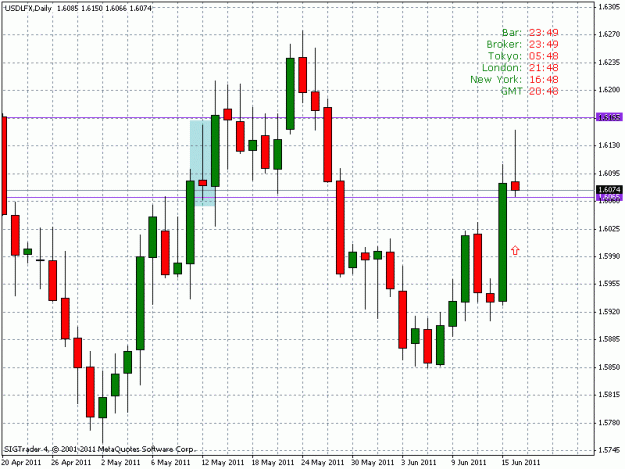Screen dimensions: 625x469
Task: Click the 1.6235 price axis label
Action: coord(609,62)
